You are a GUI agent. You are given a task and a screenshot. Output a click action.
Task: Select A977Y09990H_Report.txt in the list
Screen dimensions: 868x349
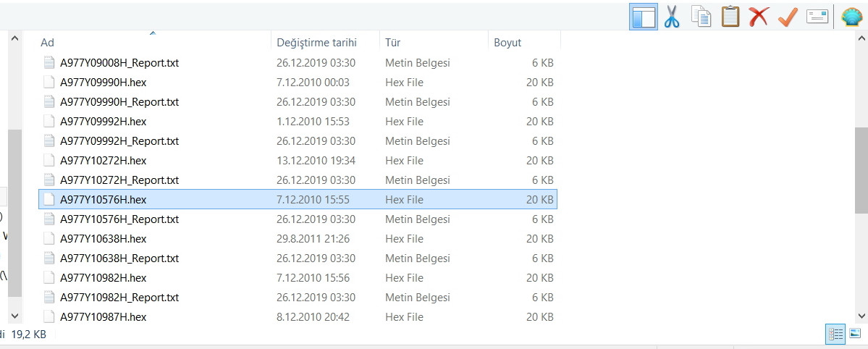(119, 102)
